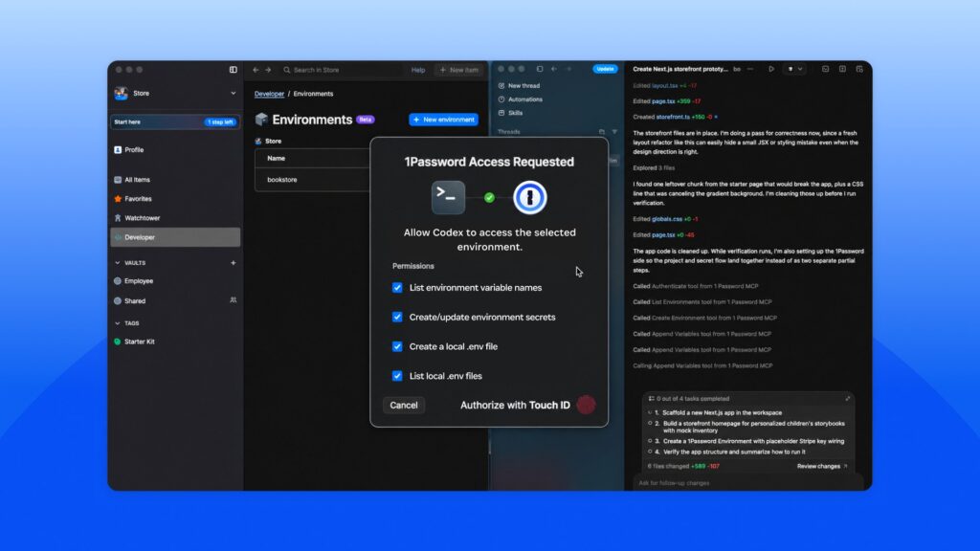Click the 1 step left badge
980x551 pixels.
[x=220, y=121]
